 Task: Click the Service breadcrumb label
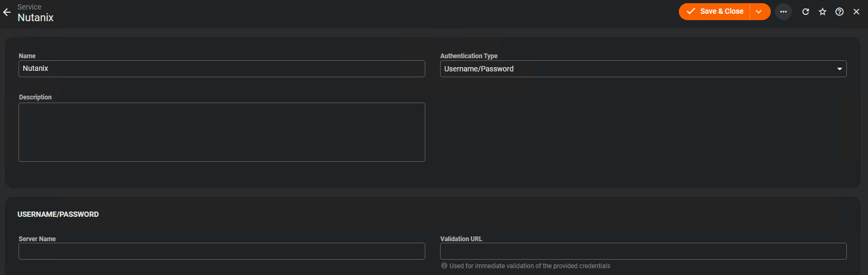coord(30,7)
